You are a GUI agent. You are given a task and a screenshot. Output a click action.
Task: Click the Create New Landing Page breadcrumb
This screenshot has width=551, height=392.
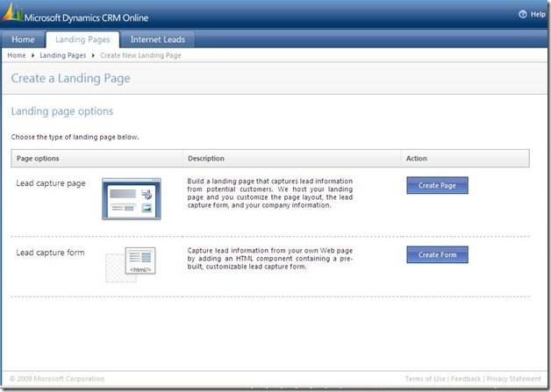click(x=141, y=55)
